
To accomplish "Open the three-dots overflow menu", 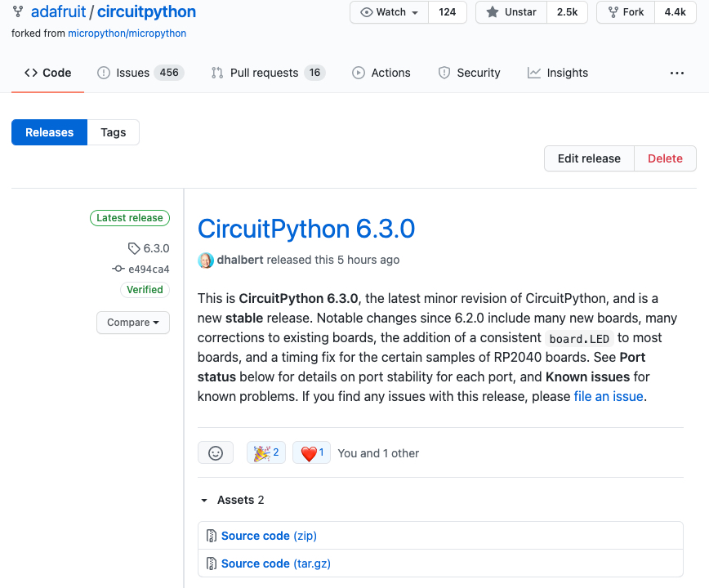I will [677, 73].
